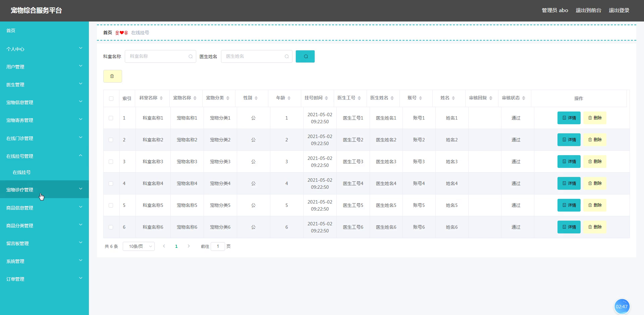Screen dimensions: 644x315
Task: Go to previous page arrow in pagination
Action: pyautogui.click(x=164, y=246)
